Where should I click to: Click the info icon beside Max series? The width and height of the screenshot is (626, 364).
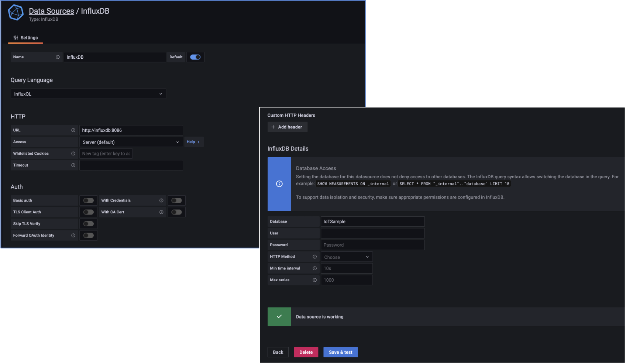click(314, 280)
